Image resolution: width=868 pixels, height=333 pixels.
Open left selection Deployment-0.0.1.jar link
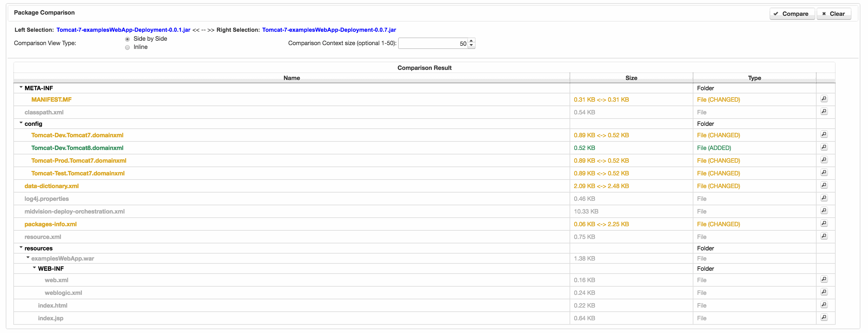(123, 30)
